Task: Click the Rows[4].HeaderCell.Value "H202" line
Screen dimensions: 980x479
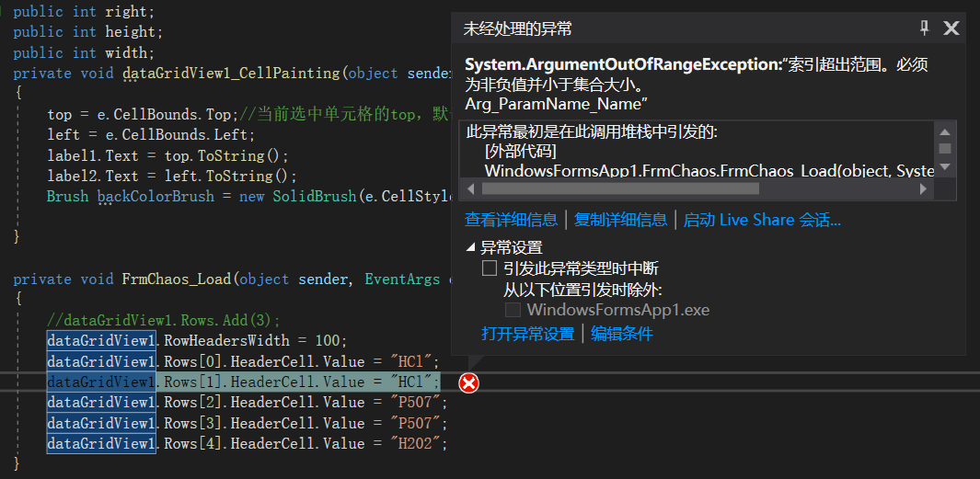Action: click(248, 443)
